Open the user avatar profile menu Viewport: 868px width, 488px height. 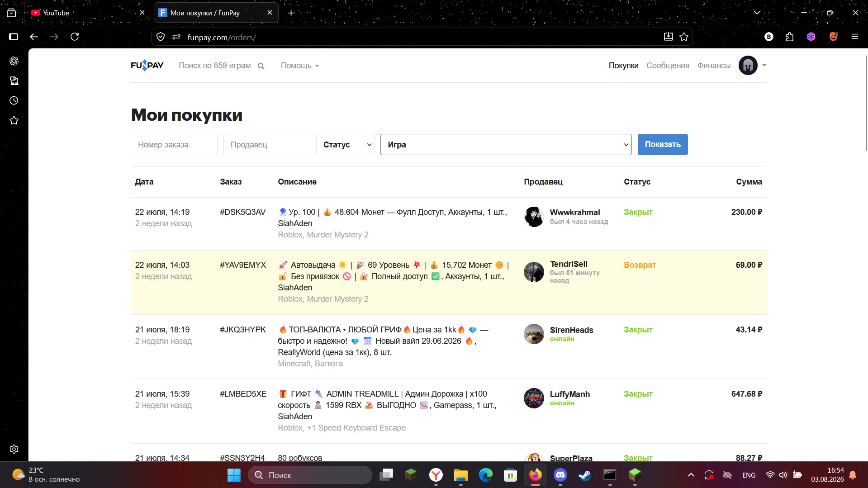coord(748,66)
